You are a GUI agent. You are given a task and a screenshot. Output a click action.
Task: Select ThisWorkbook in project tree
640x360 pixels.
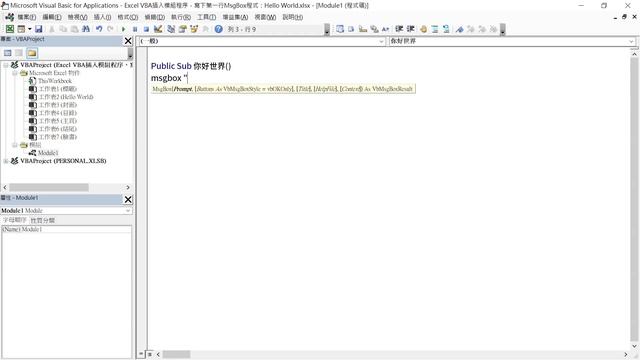[x=55, y=81]
